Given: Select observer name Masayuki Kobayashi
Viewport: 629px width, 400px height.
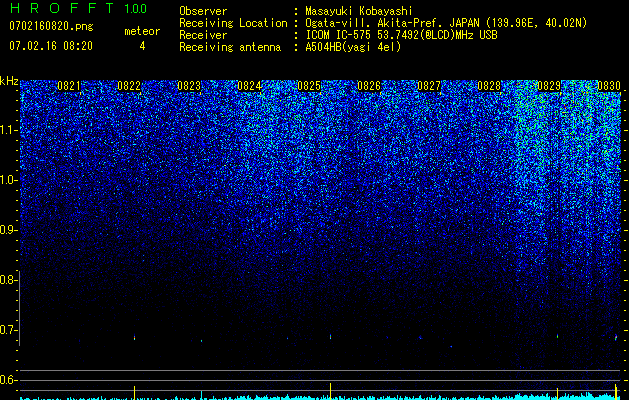Looking at the screenshot, I should (359, 11).
